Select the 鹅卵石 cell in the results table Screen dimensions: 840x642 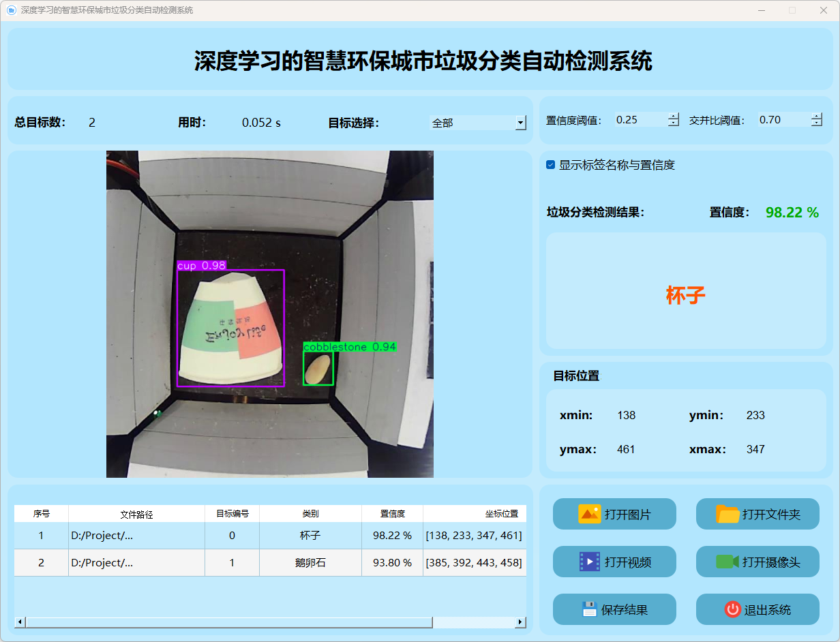click(311, 563)
